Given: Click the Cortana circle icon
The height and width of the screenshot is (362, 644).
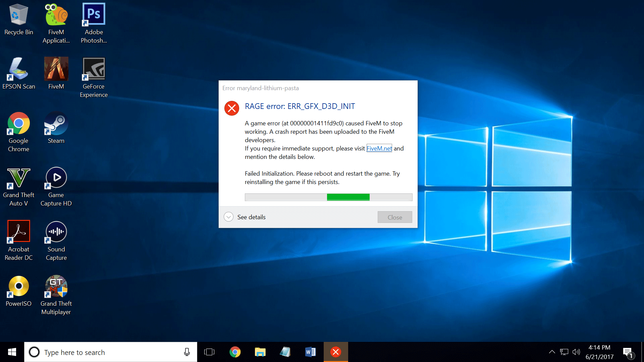Looking at the screenshot, I should point(34,352).
